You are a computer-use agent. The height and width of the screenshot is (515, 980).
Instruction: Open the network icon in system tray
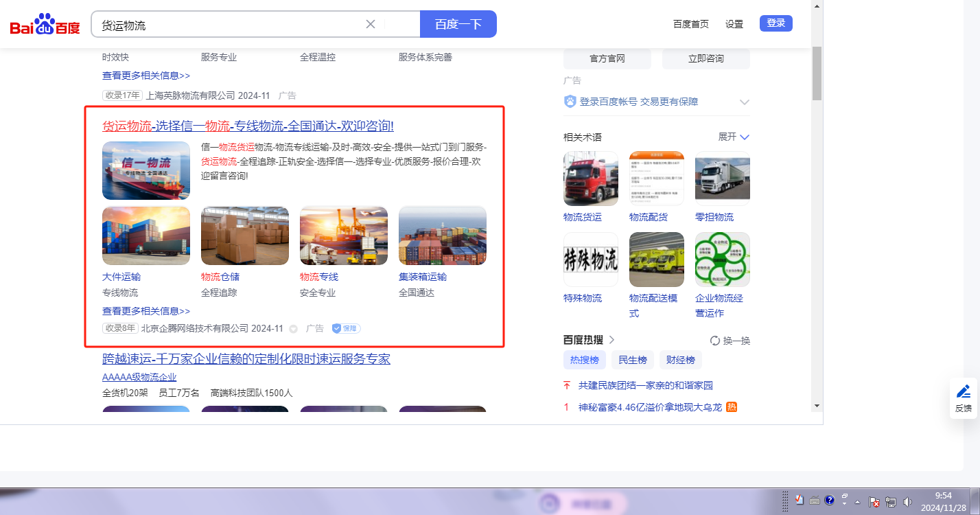[891, 501]
